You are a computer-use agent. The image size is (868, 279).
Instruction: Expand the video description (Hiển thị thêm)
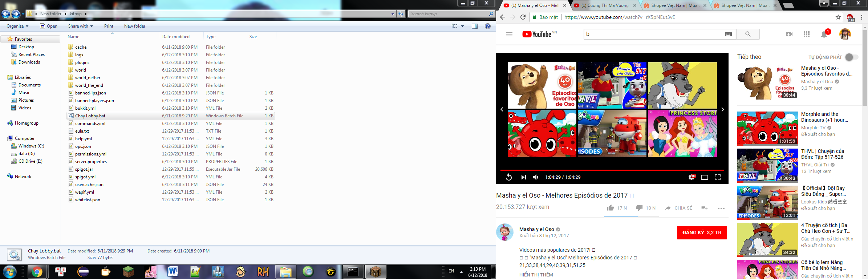(x=536, y=275)
